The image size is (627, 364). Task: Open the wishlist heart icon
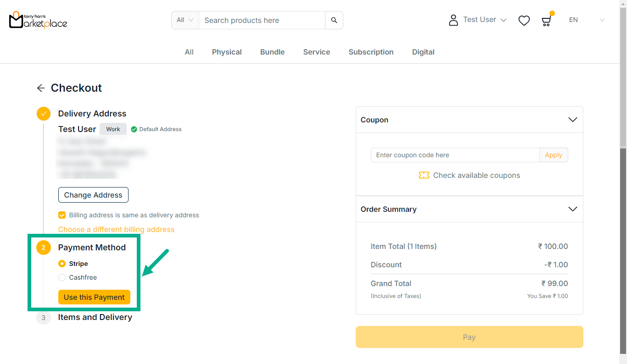524,21
